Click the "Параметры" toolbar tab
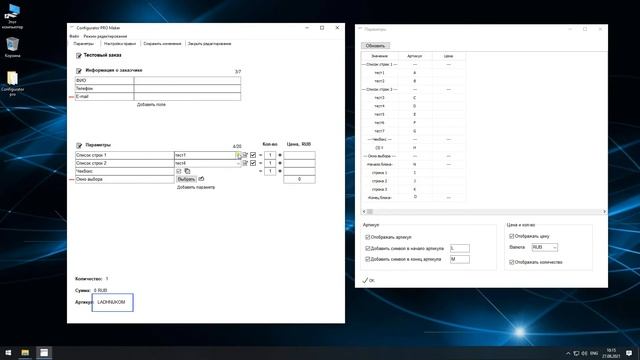 84,44
